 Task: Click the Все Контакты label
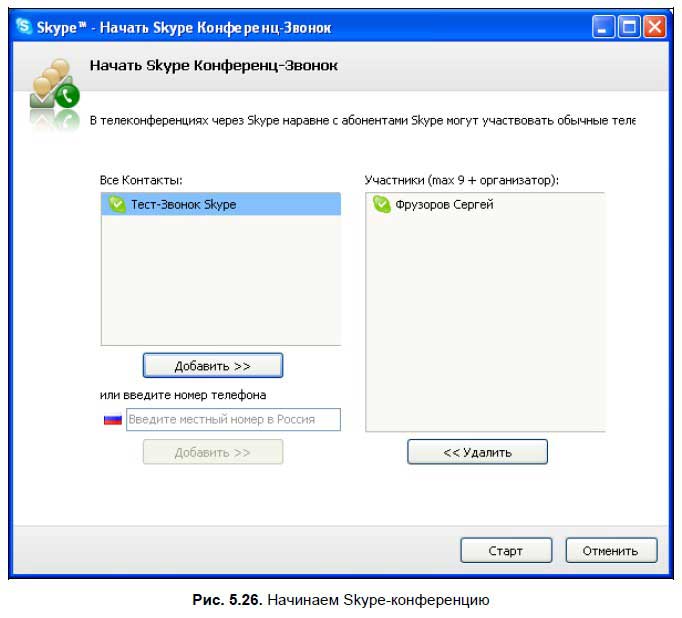[141, 180]
